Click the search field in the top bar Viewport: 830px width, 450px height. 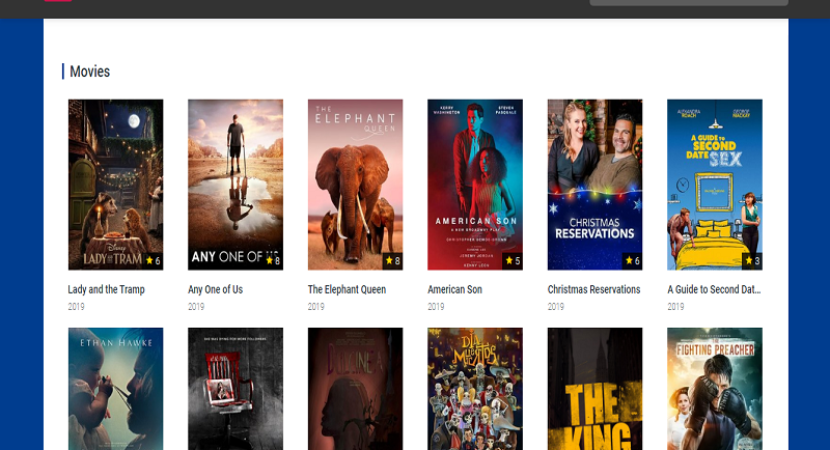pyautogui.click(x=689, y=2)
